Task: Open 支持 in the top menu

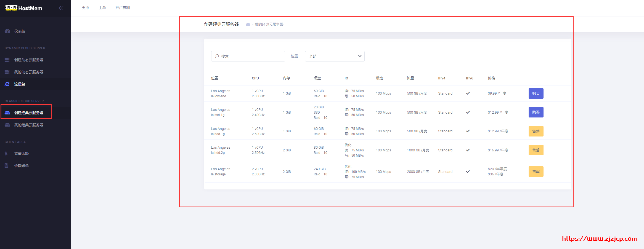Action: pos(85,8)
